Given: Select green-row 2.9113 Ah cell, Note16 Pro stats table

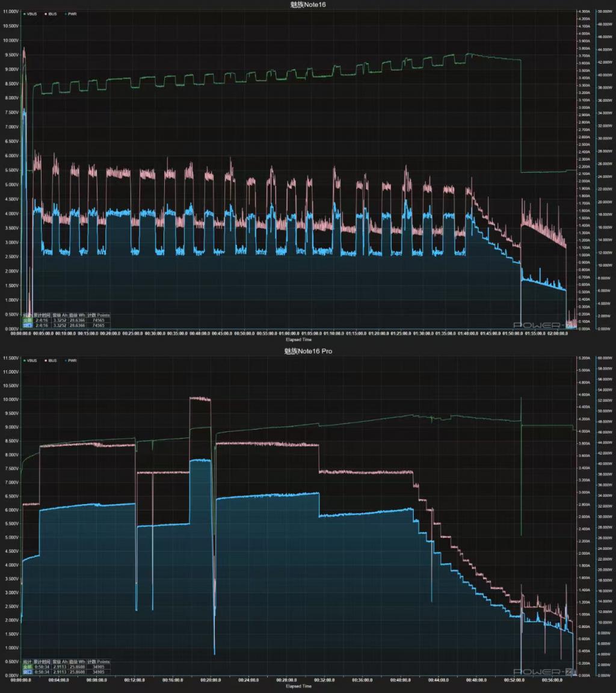Looking at the screenshot, I should [x=60, y=667].
